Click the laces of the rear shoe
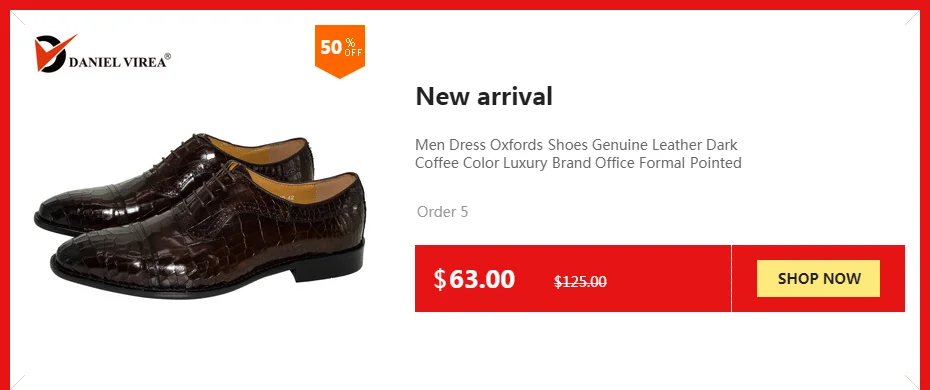This screenshot has height=390, width=930. click(x=178, y=152)
